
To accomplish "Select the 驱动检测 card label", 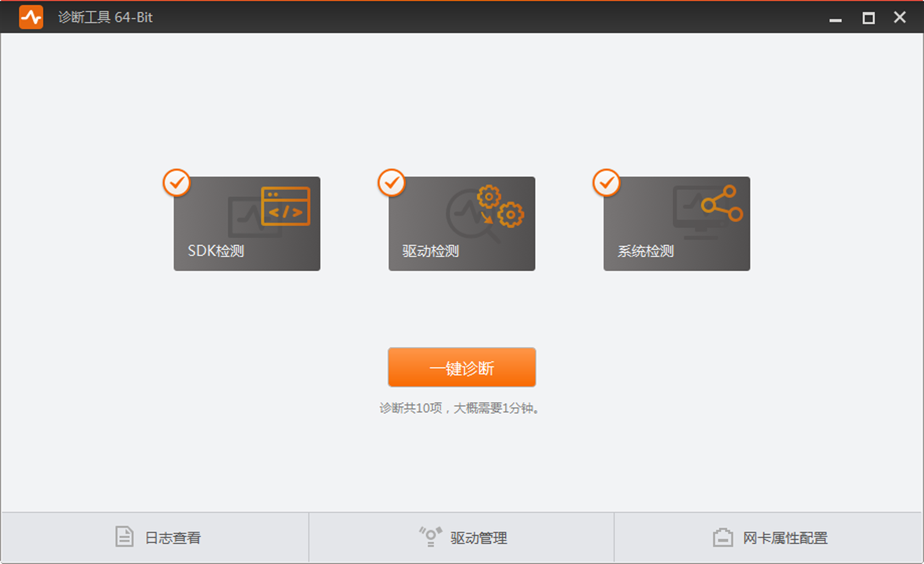I will 430,251.
